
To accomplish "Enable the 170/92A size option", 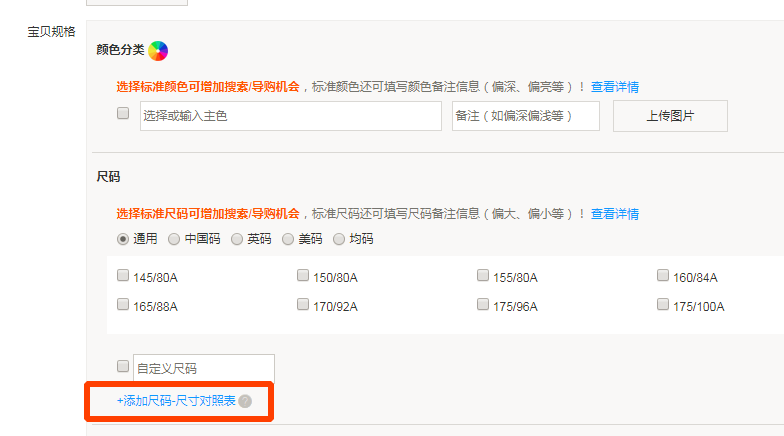I will [x=303, y=304].
